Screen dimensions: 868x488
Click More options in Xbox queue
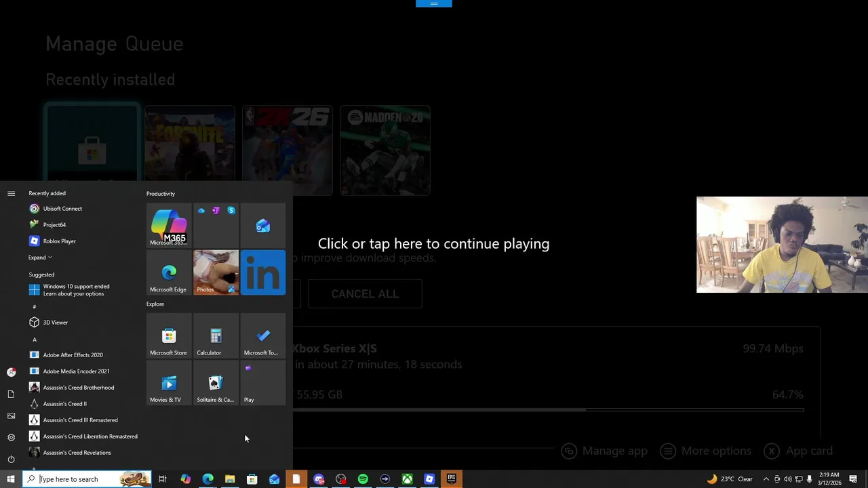pyautogui.click(x=706, y=451)
